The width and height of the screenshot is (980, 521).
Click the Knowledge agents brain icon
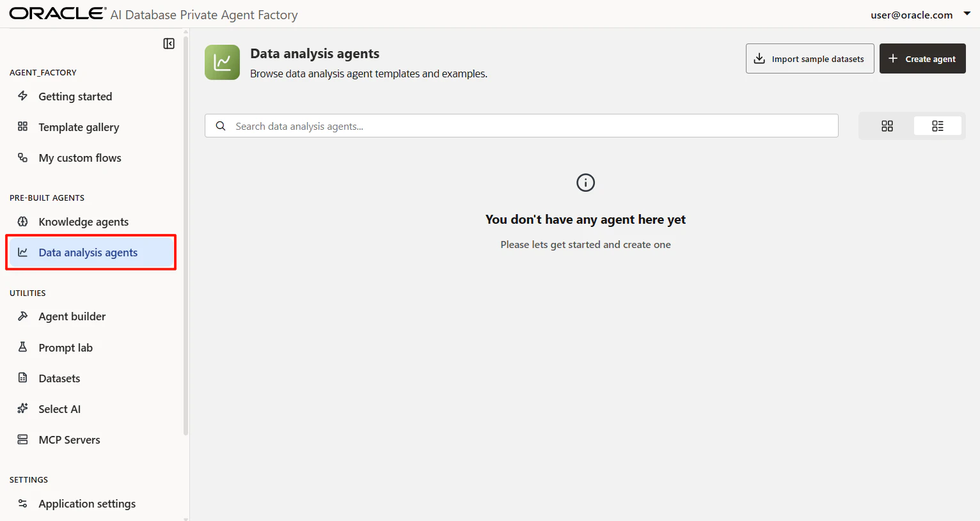tap(22, 221)
